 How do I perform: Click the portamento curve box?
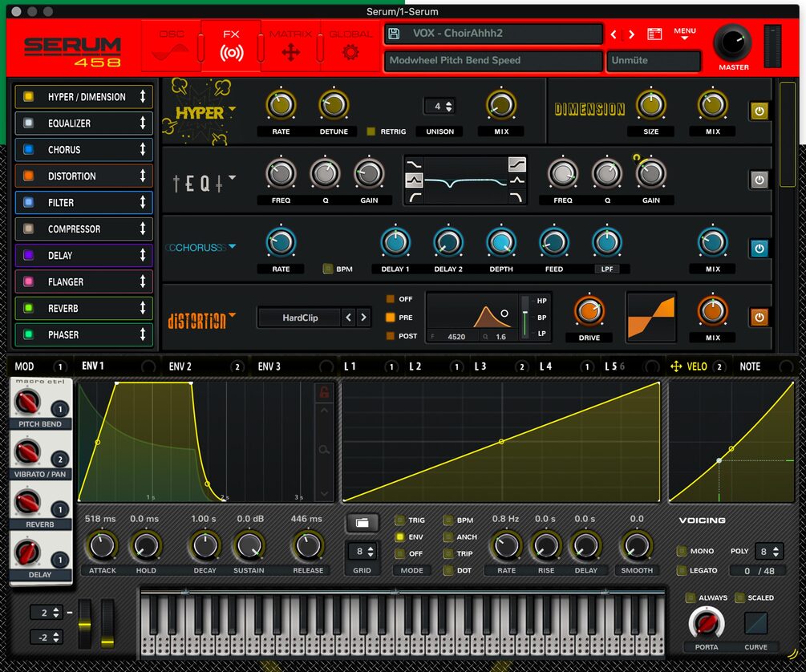point(755,623)
